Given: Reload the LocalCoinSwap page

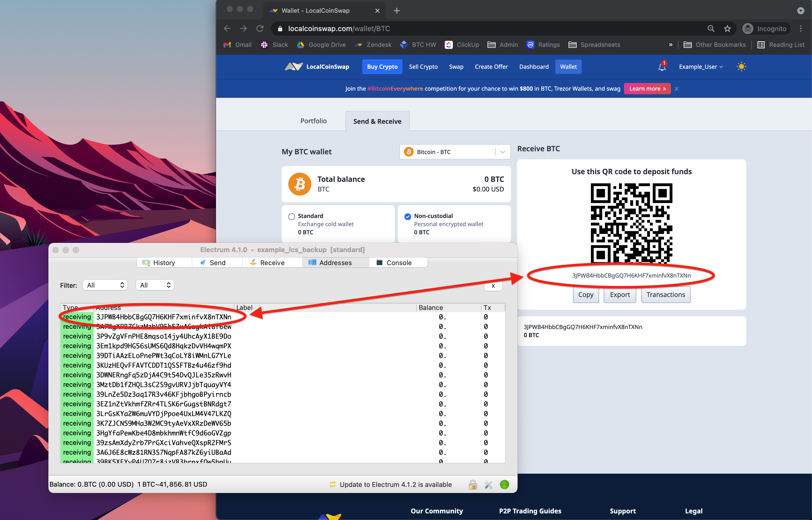Looking at the screenshot, I should (260, 29).
